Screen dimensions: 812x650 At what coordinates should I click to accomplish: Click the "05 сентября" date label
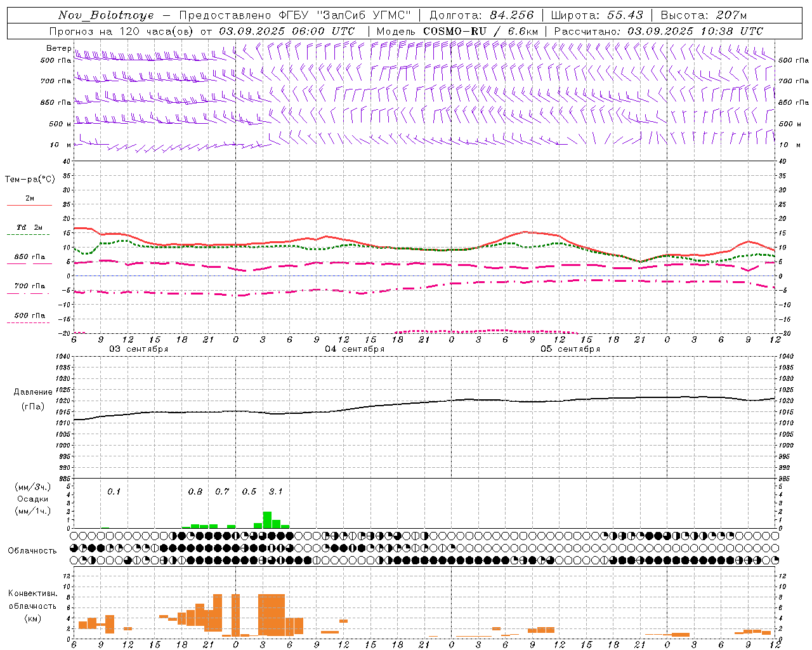[x=570, y=349]
